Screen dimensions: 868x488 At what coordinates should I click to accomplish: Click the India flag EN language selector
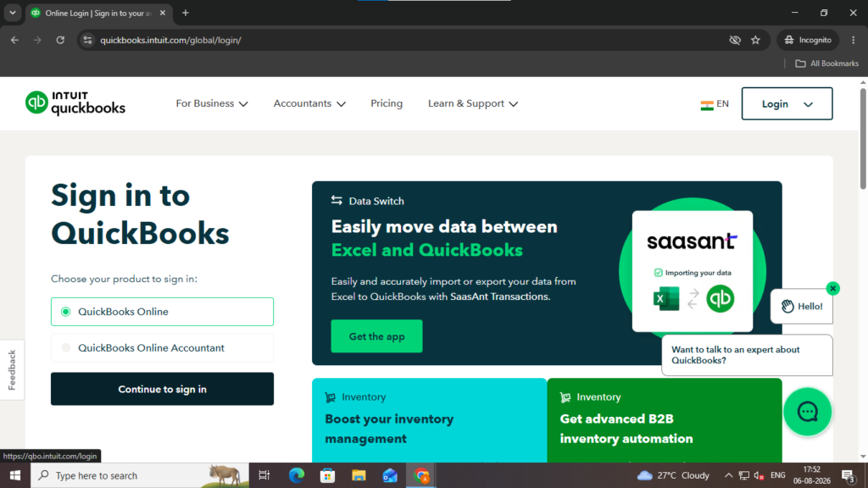pyautogui.click(x=714, y=104)
